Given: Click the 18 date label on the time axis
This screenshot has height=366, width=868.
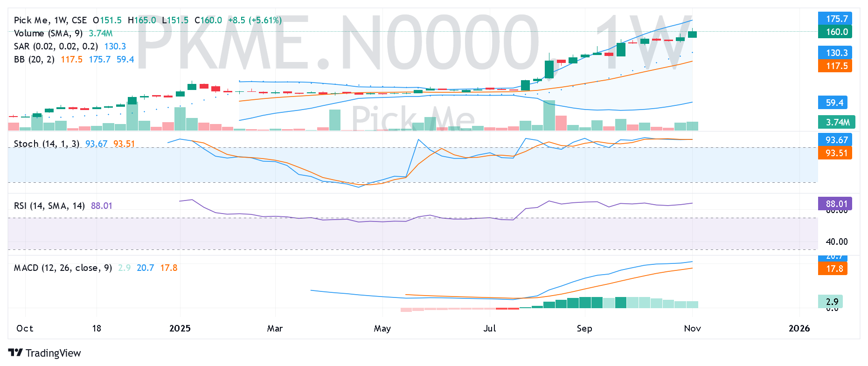Looking at the screenshot, I should pos(97,328).
